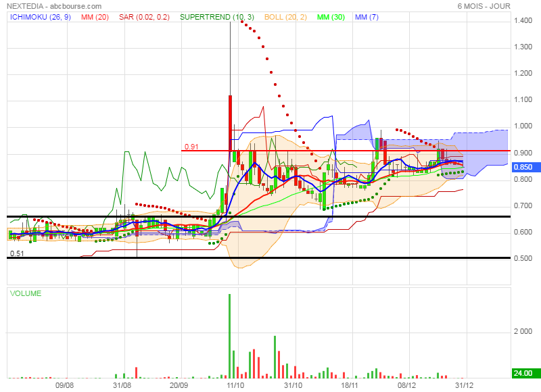Click the 20/09 date axis label

point(179,385)
